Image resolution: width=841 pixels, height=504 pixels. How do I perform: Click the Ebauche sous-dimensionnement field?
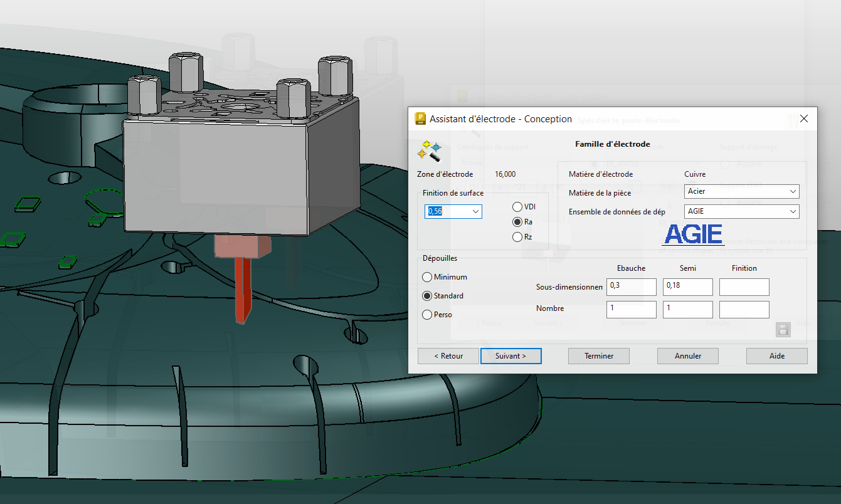[631, 287]
